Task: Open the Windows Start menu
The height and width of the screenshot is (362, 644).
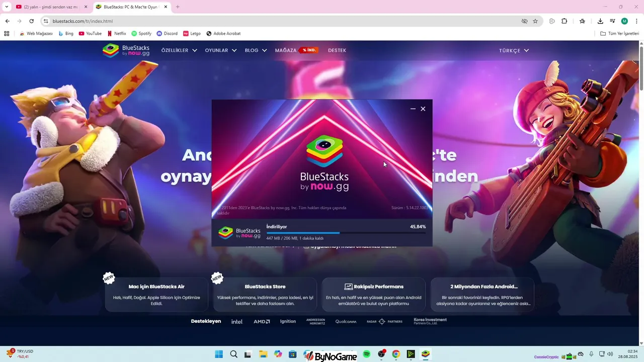Action: click(x=219, y=354)
